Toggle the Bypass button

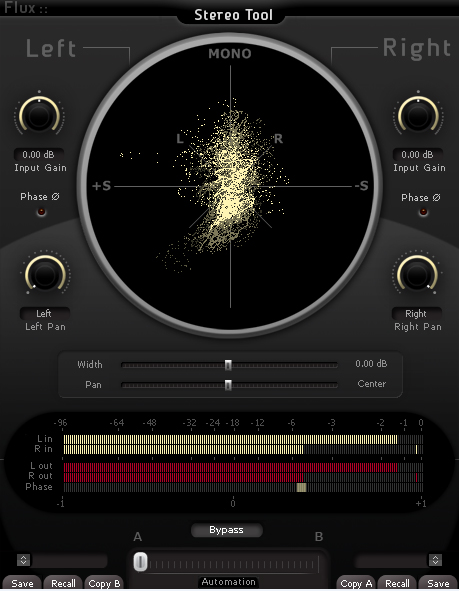pos(226,530)
